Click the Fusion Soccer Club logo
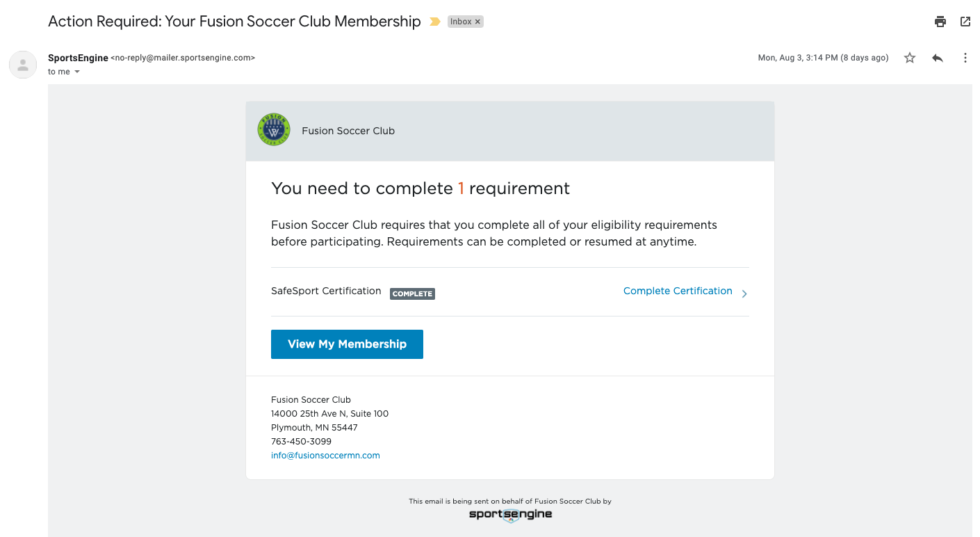Image resolution: width=980 pixels, height=537 pixels. (x=274, y=130)
